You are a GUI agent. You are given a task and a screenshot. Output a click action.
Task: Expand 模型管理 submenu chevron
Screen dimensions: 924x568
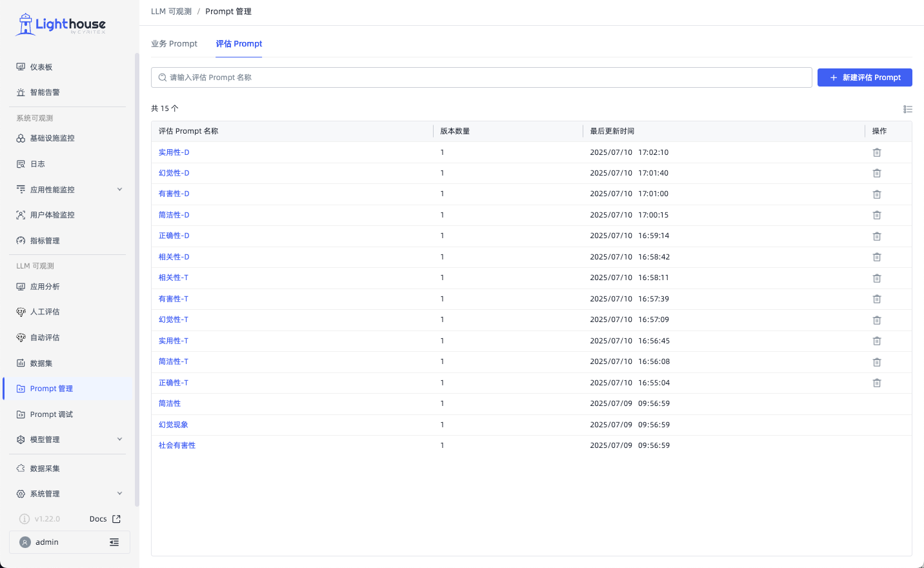(119, 440)
